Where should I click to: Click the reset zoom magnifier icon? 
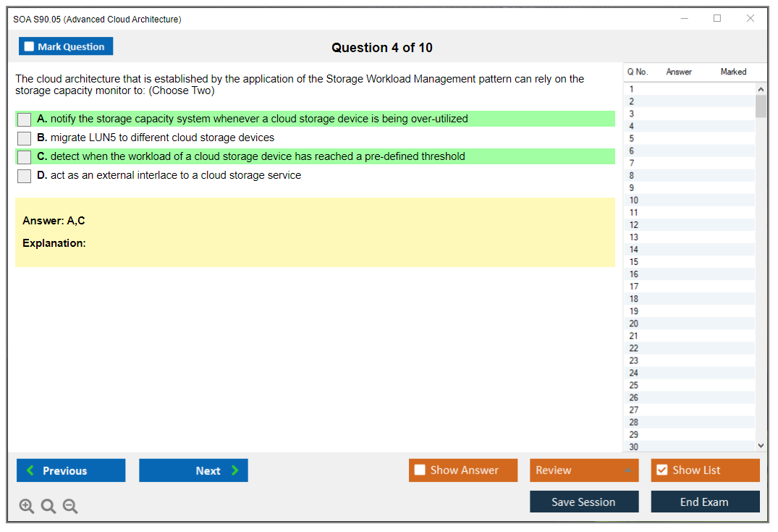48,506
